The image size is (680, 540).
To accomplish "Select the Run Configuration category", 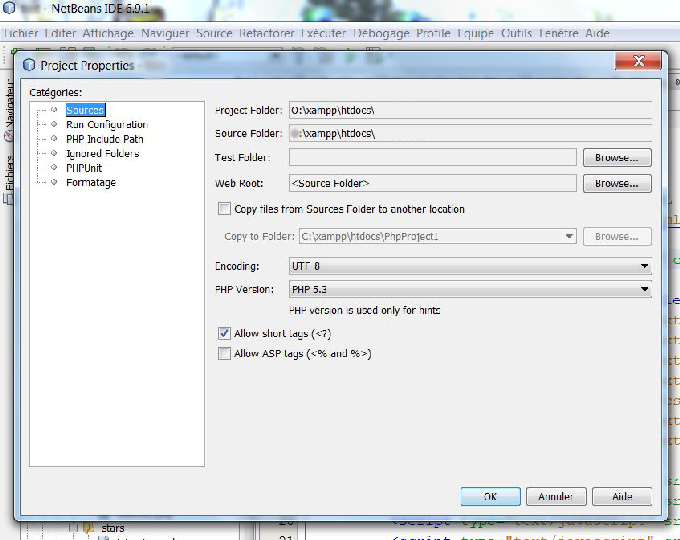I will click(107, 125).
